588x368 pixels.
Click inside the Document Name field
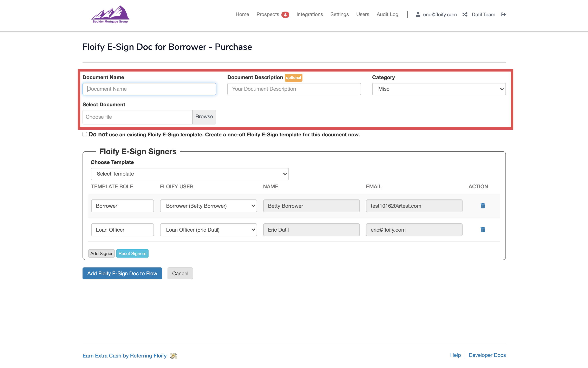coord(149,89)
